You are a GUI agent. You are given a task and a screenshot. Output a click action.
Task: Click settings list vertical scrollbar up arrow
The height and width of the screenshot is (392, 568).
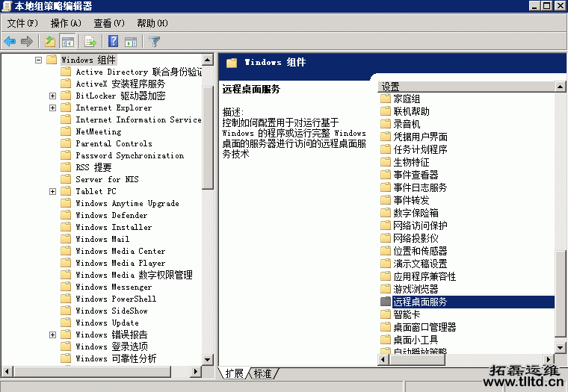560,87
